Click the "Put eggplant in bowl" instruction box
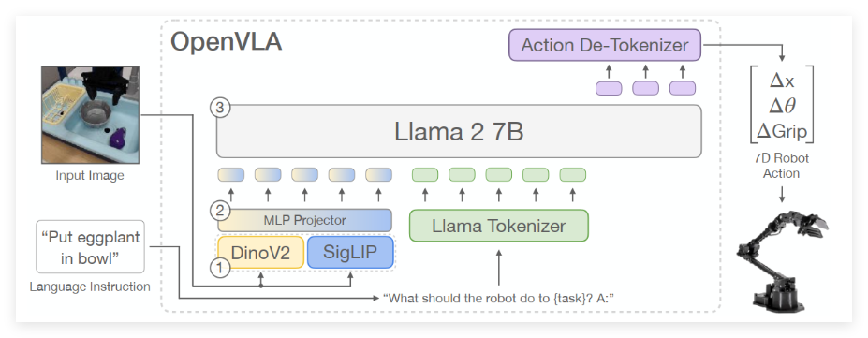 [90, 247]
